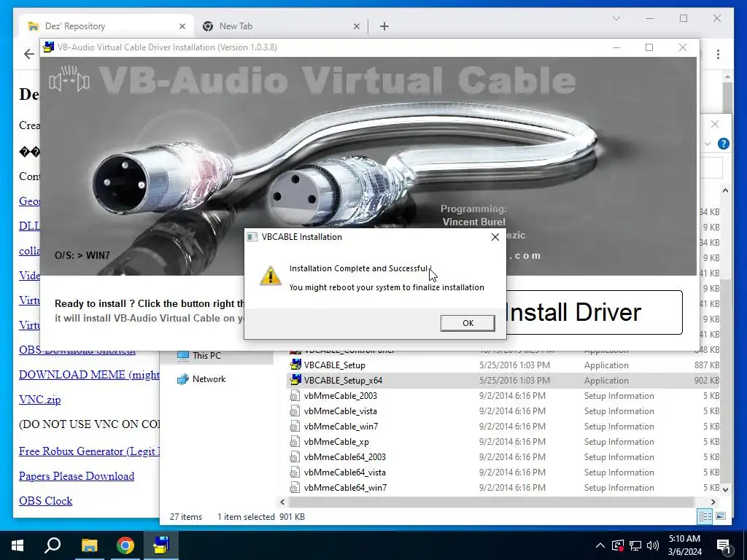Switch Explorer to large icons view
747x560 pixels.
[x=721, y=516]
